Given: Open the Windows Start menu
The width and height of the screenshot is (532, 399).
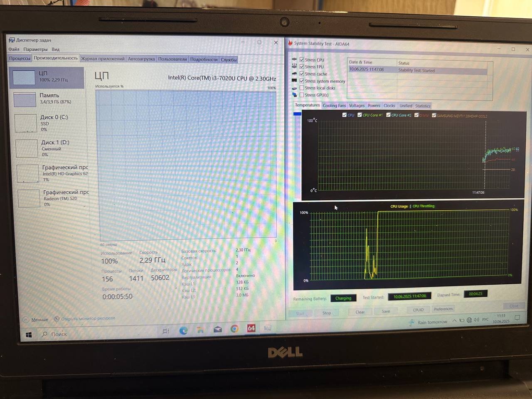Looking at the screenshot, I should [x=29, y=335].
